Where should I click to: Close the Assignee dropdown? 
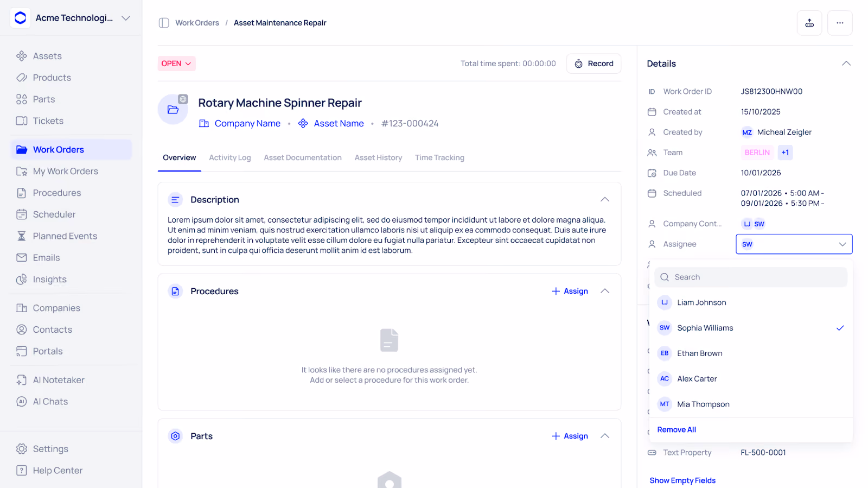843,244
